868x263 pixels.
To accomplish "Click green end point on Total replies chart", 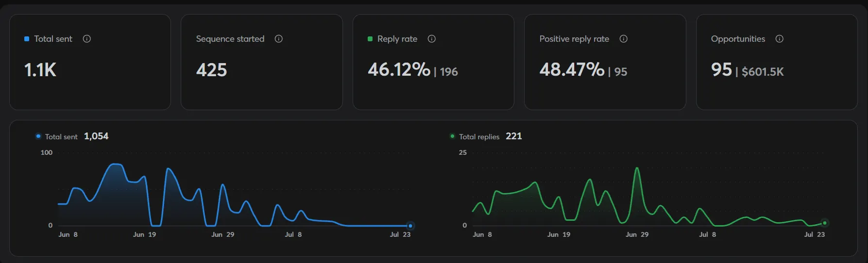I will 824,223.
